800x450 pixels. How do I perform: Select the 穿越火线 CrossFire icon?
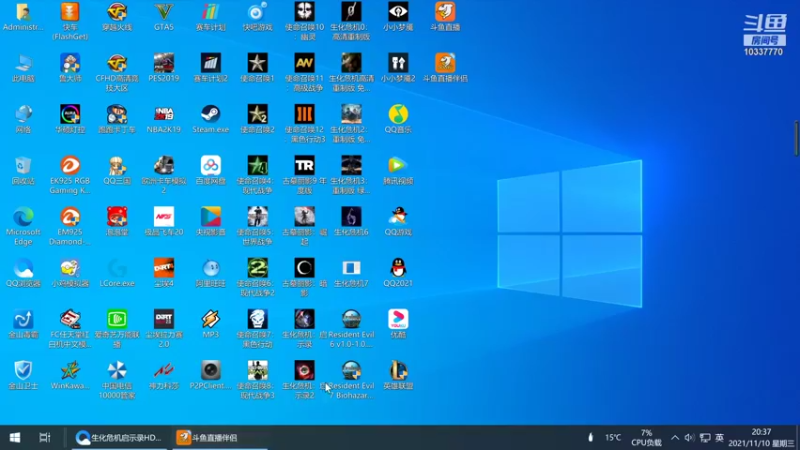coord(117,16)
